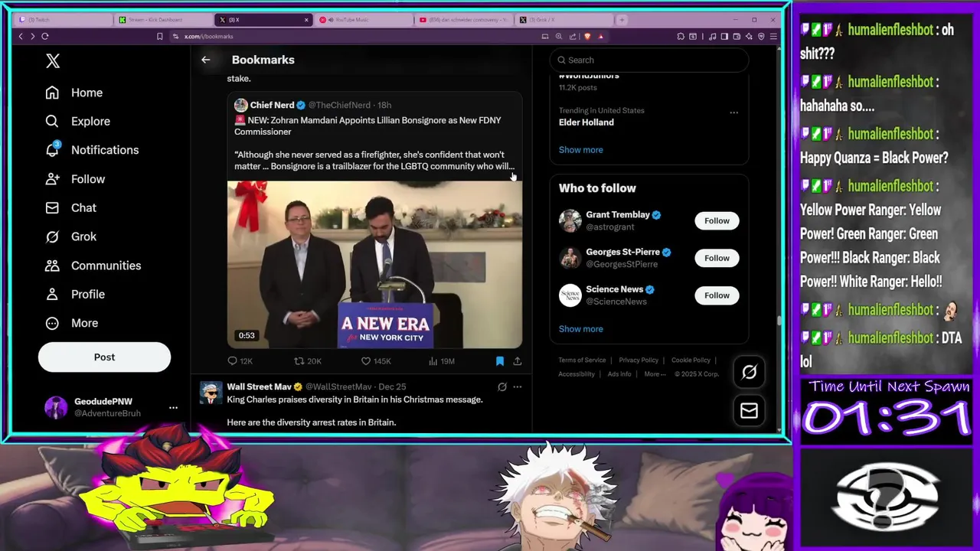This screenshot has width=980, height=551.
Task: Open Ads info footer link
Action: (x=619, y=374)
